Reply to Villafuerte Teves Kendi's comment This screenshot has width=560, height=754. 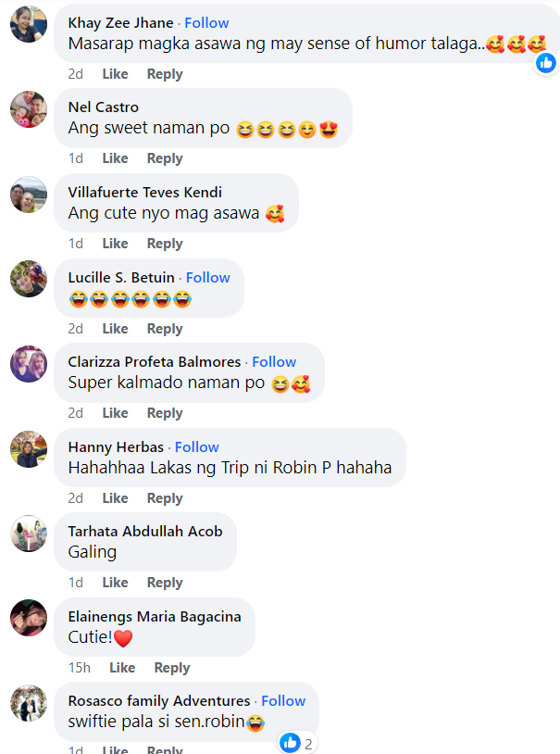click(165, 244)
